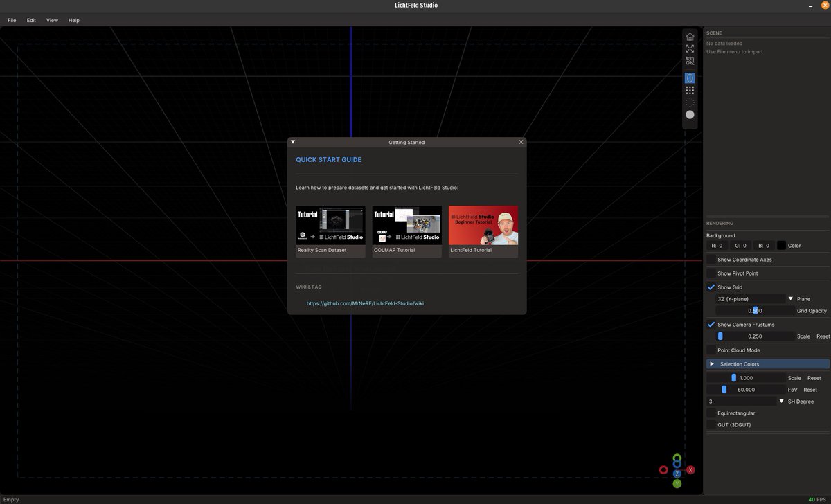Open the LichtFeld Tutorial thumbnail

pyautogui.click(x=483, y=231)
